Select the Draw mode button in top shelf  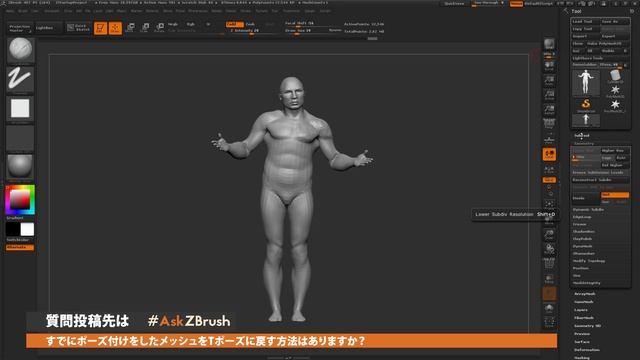[115, 28]
